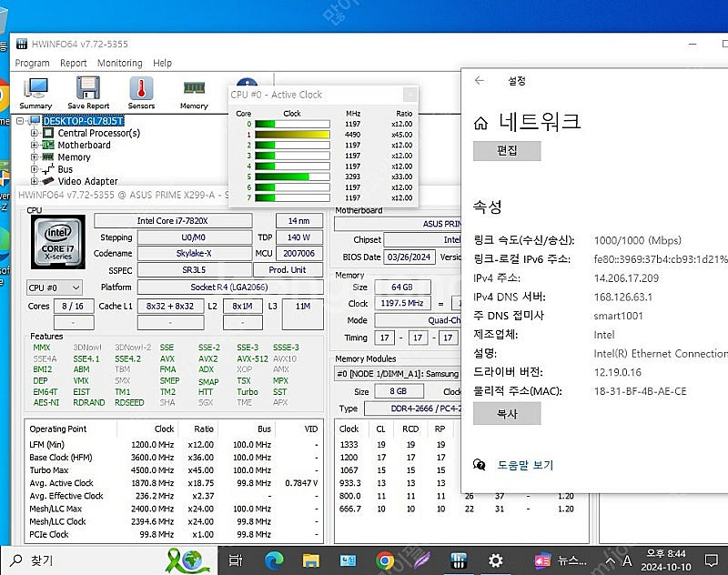
Task: Show hidden system tray icons
Action: click(610, 561)
